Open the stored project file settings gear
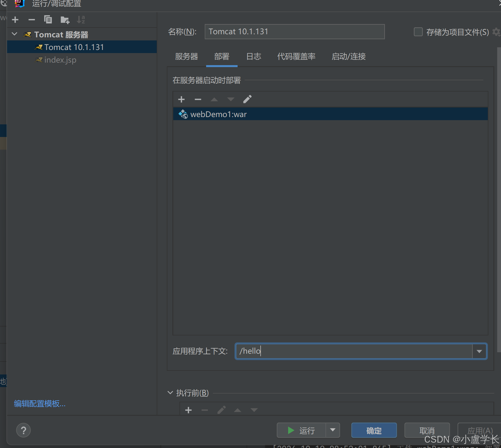The image size is (501, 448). point(497,32)
